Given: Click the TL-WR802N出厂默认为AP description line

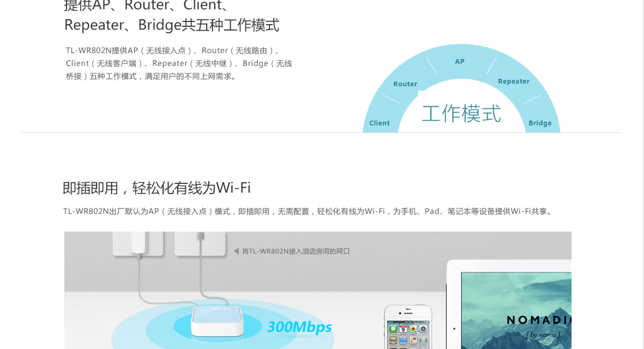Looking at the screenshot, I should (x=308, y=211).
